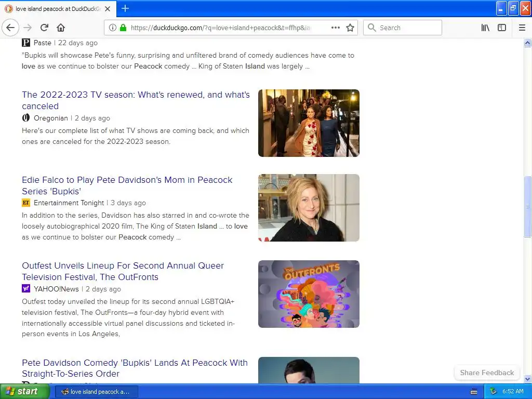This screenshot has width=532, height=399.
Task: Toggle the sidebar view icon
Action: 502,28
